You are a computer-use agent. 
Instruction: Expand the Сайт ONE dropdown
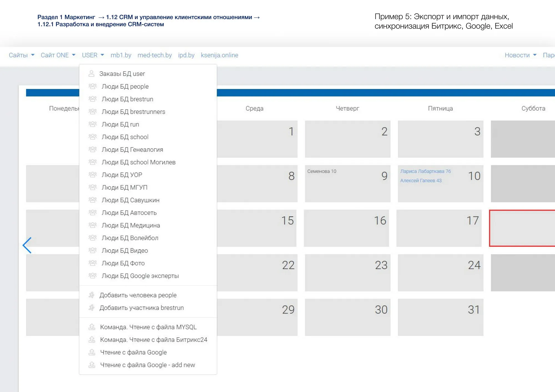point(58,55)
